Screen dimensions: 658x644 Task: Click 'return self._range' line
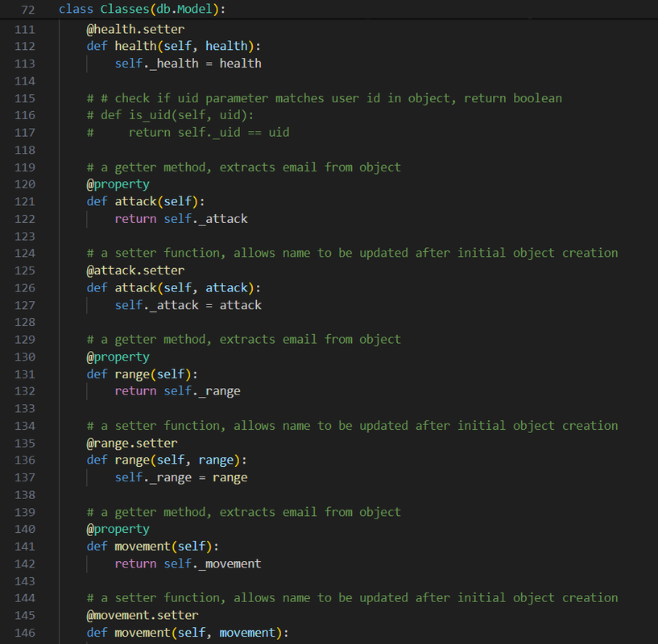click(x=177, y=391)
